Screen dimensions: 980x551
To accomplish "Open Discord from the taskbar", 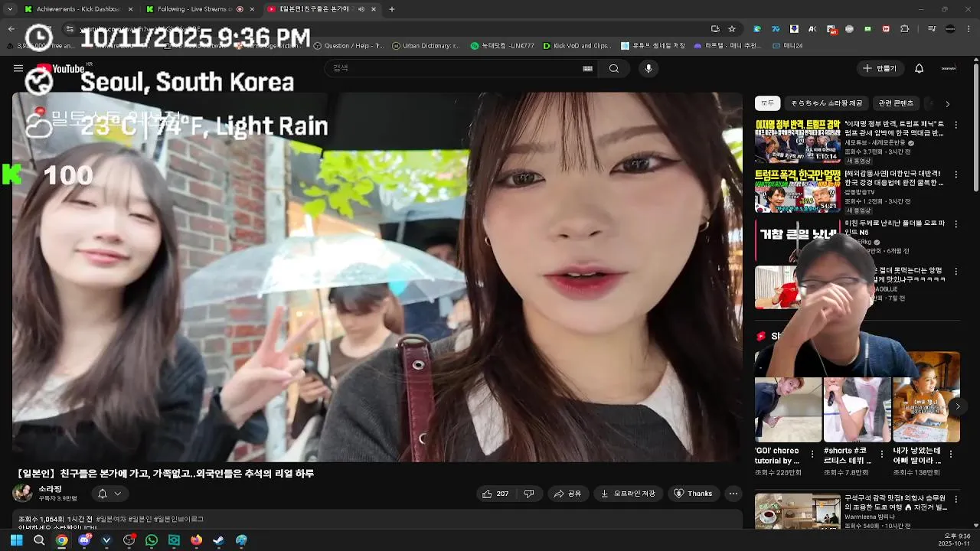I will (x=84, y=540).
